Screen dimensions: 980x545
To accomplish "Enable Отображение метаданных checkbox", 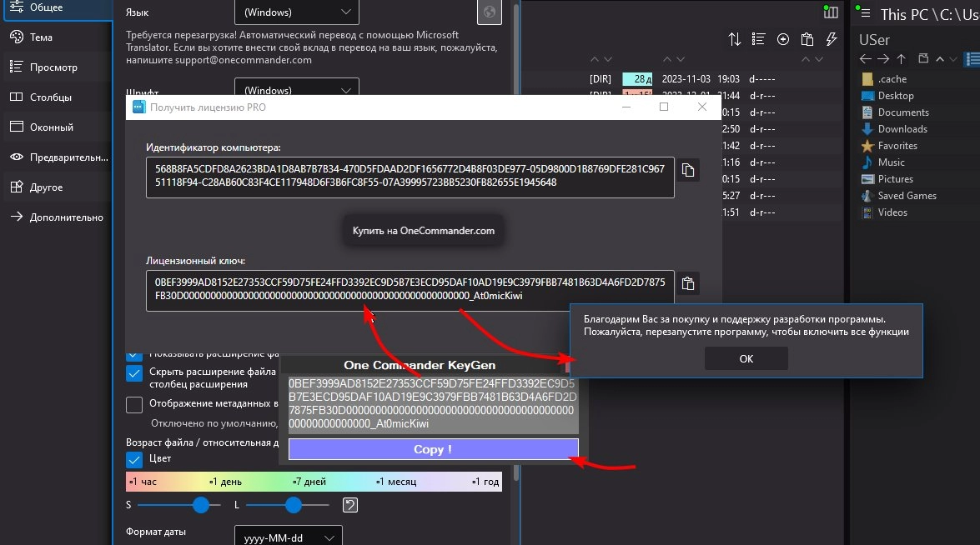I will [x=133, y=404].
